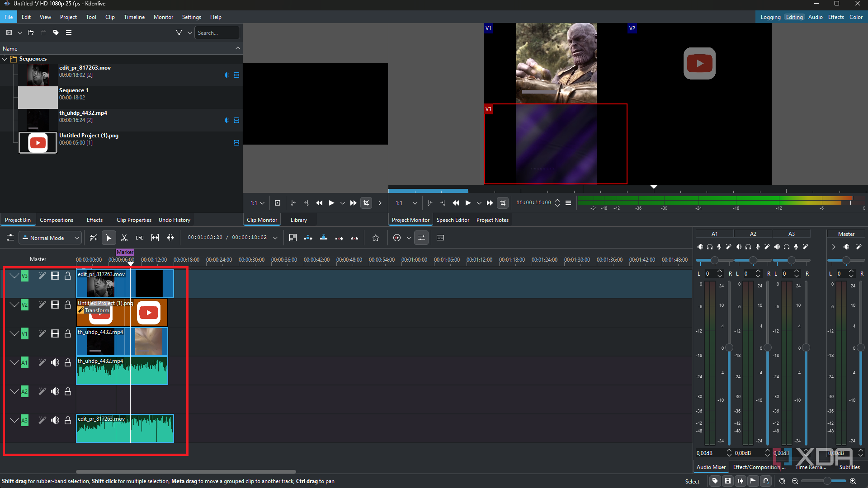
Task: Open the File menu
Action: (9, 17)
